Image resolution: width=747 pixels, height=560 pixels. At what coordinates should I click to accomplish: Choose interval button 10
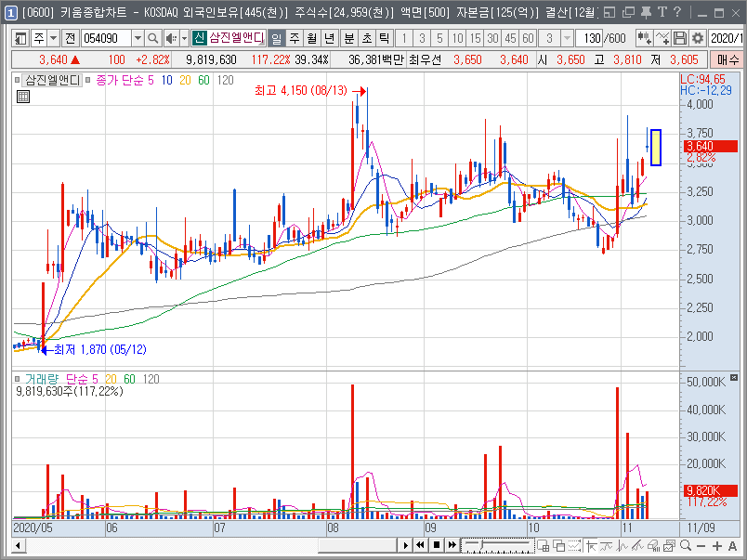tap(457, 38)
